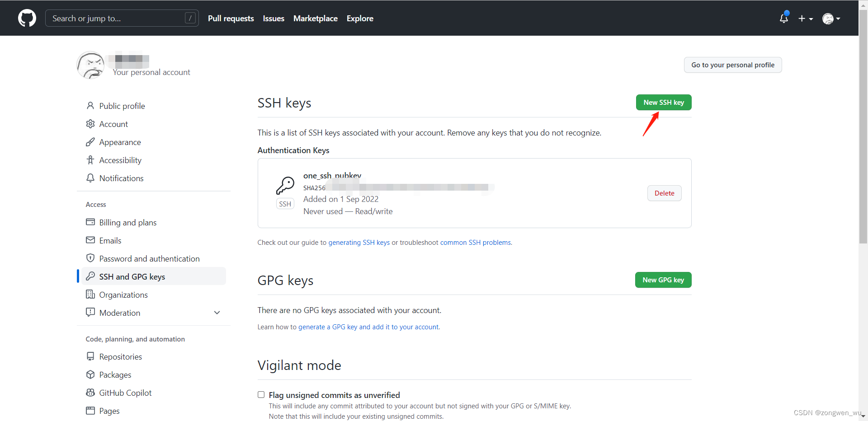Image resolution: width=868 pixels, height=421 pixels.
Task: Enable Flag unsigned commits as unverified
Action: tap(261, 395)
